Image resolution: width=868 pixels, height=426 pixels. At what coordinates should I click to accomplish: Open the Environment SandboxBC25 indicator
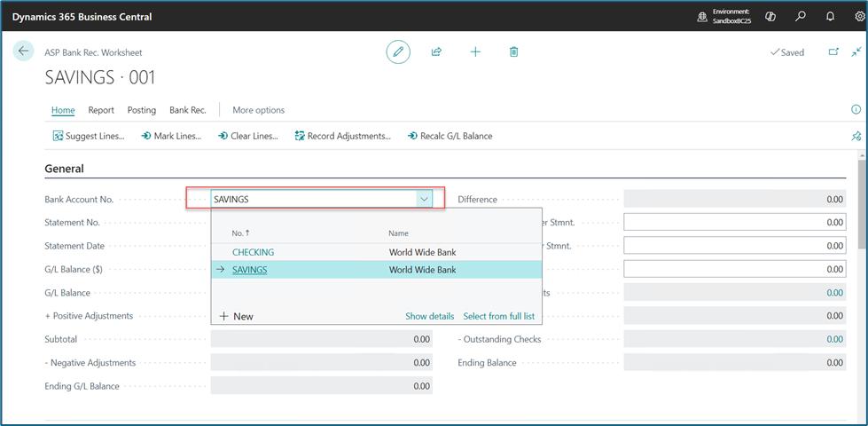pos(723,15)
